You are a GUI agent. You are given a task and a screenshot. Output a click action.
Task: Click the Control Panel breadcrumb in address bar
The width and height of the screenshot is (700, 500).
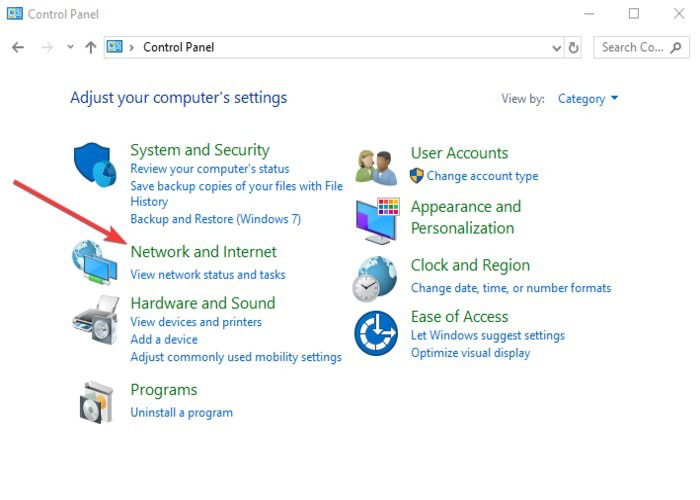tap(179, 47)
